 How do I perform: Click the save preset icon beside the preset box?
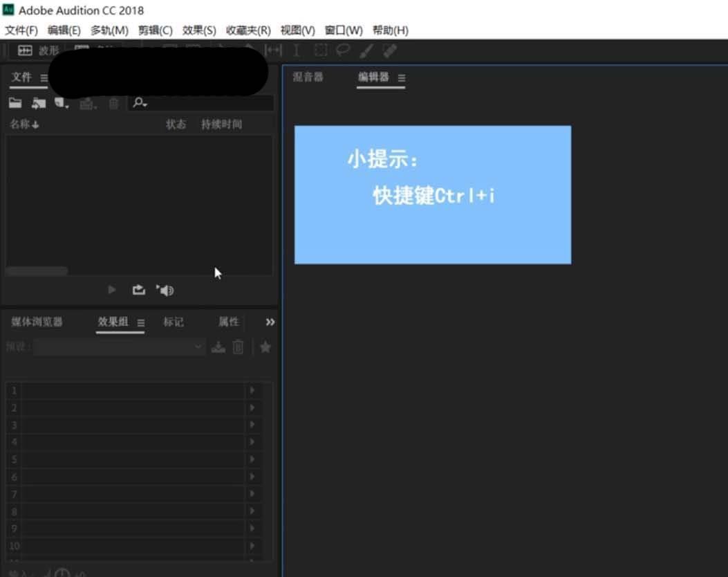coord(218,347)
